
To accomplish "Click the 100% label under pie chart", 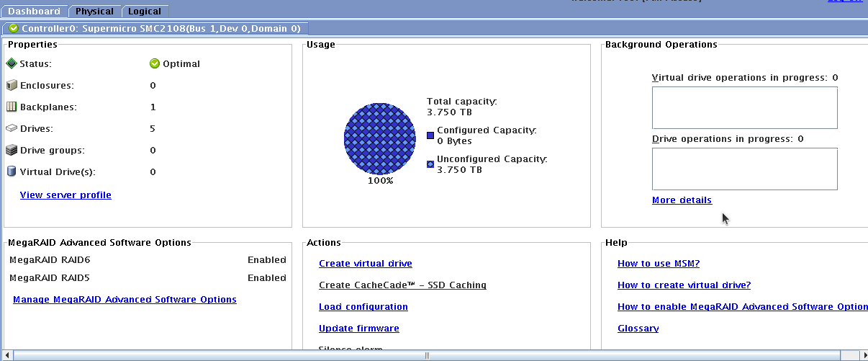I will [380, 180].
